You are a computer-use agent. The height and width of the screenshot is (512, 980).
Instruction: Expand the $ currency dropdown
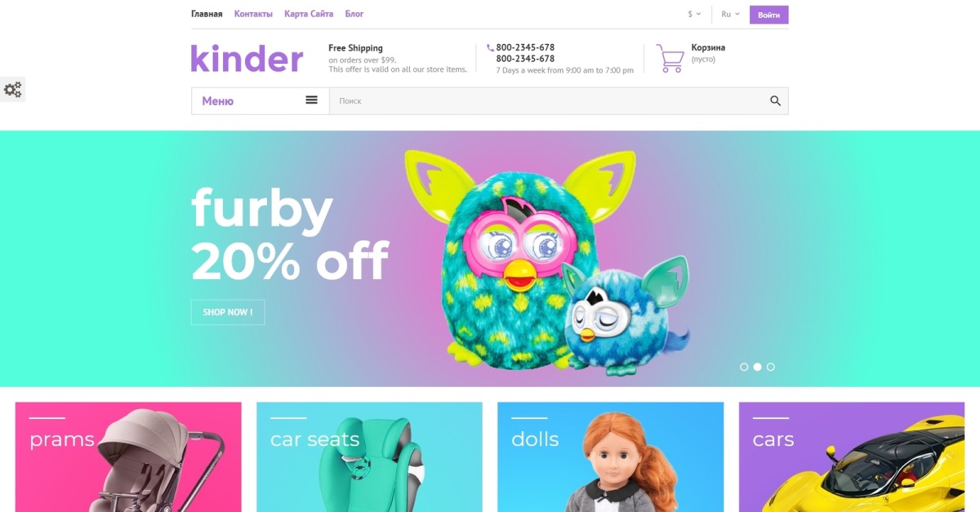(695, 14)
